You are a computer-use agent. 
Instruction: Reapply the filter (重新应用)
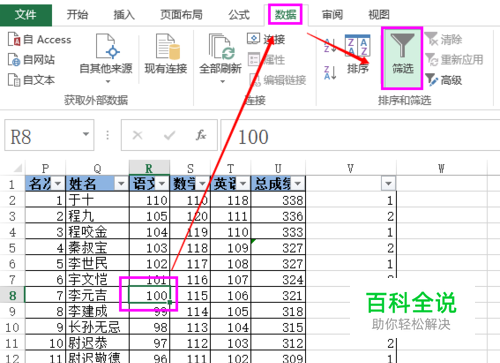pyautogui.click(x=454, y=60)
